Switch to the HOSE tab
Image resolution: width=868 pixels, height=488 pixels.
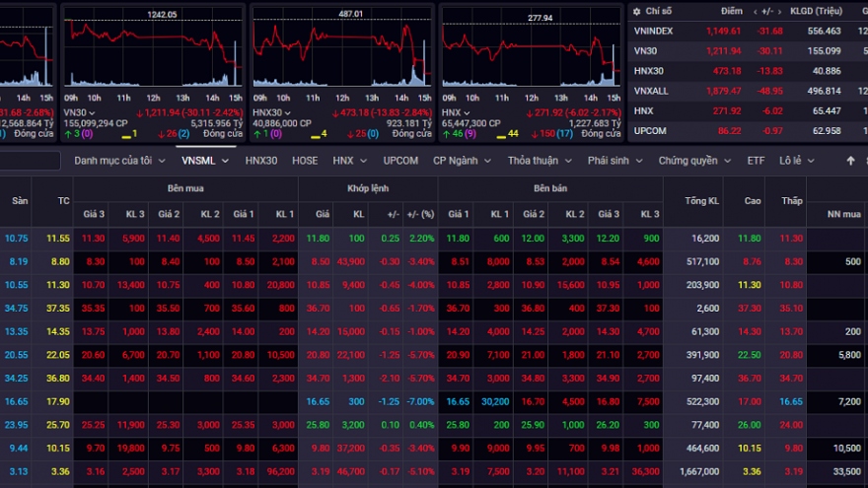pyautogui.click(x=305, y=161)
